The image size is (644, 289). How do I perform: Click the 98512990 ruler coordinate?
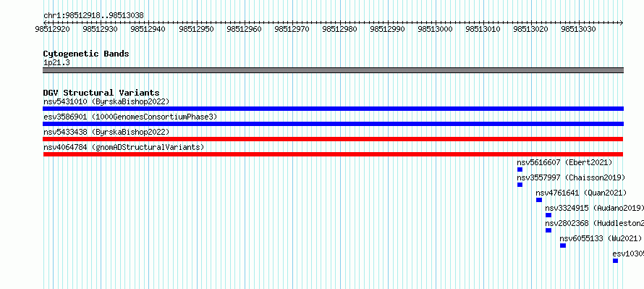pos(387,29)
